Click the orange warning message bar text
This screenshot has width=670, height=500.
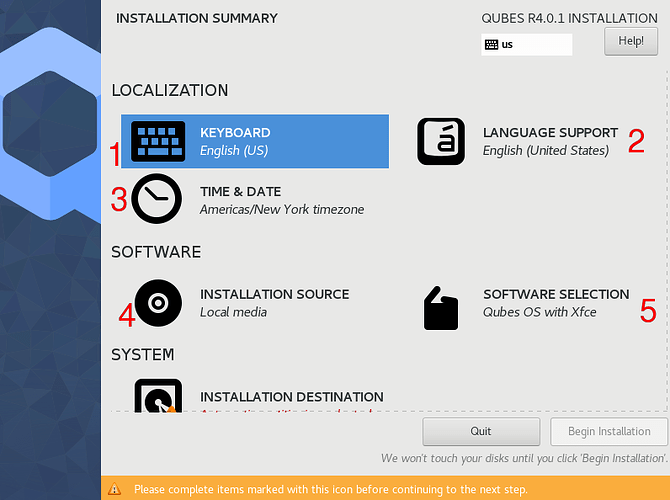click(331, 489)
